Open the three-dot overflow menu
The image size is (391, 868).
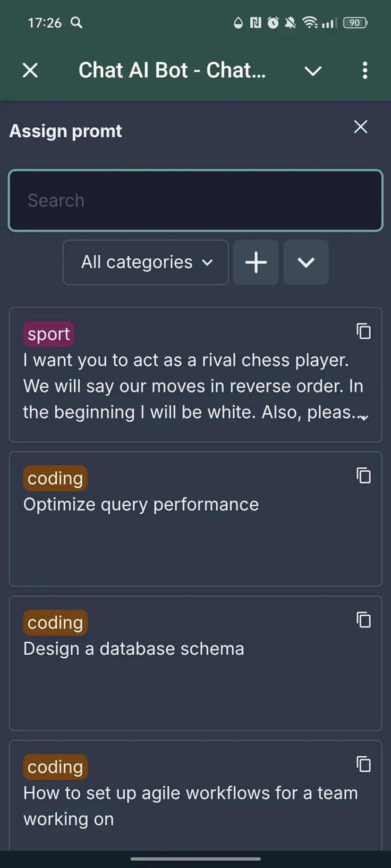point(365,70)
